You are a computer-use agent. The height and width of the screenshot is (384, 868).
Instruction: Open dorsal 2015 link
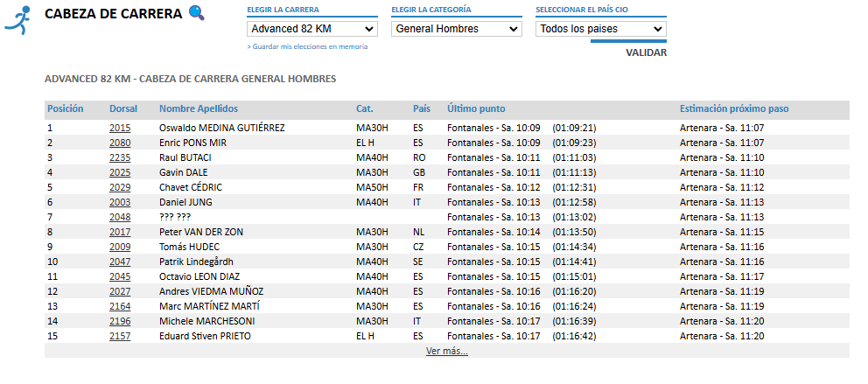[x=120, y=128]
